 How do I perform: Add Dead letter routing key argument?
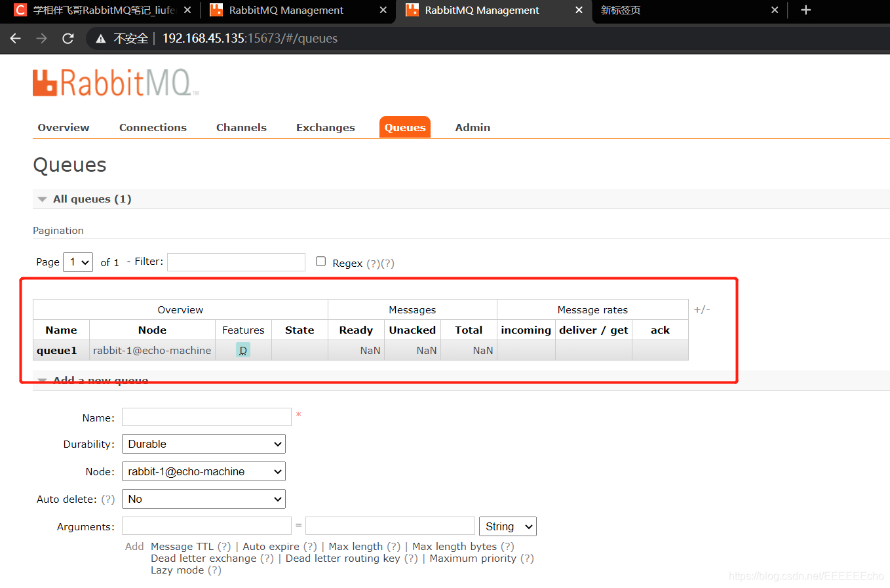[x=343, y=558]
